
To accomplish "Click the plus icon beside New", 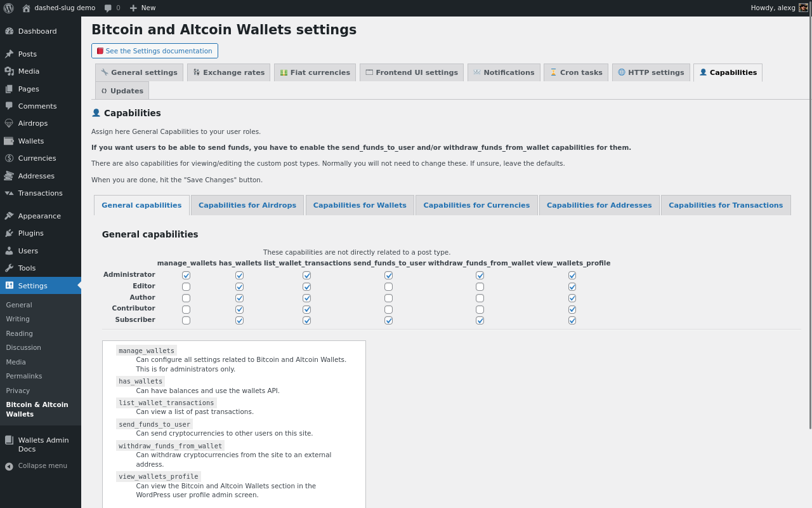I will [x=133, y=8].
